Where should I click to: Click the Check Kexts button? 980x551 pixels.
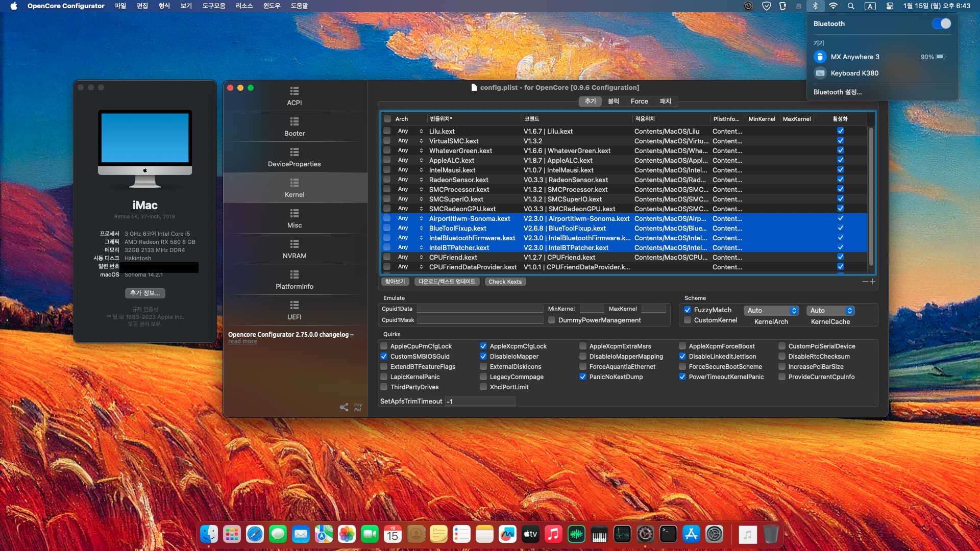[505, 282]
